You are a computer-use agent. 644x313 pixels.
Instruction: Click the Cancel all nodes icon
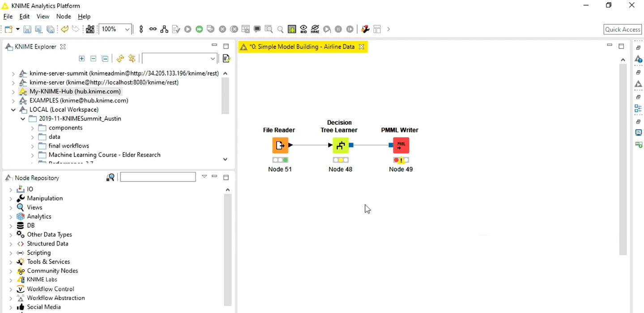tap(234, 29)
